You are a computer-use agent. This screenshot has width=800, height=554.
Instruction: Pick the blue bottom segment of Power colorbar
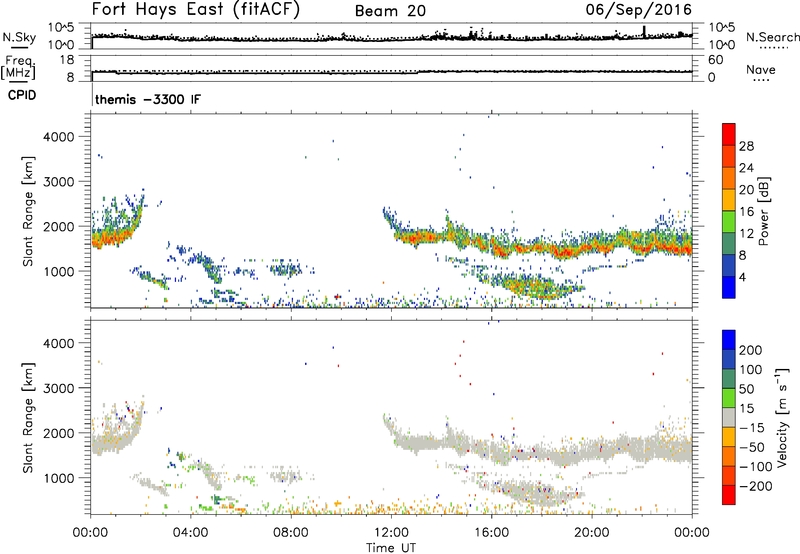[729, 287]
